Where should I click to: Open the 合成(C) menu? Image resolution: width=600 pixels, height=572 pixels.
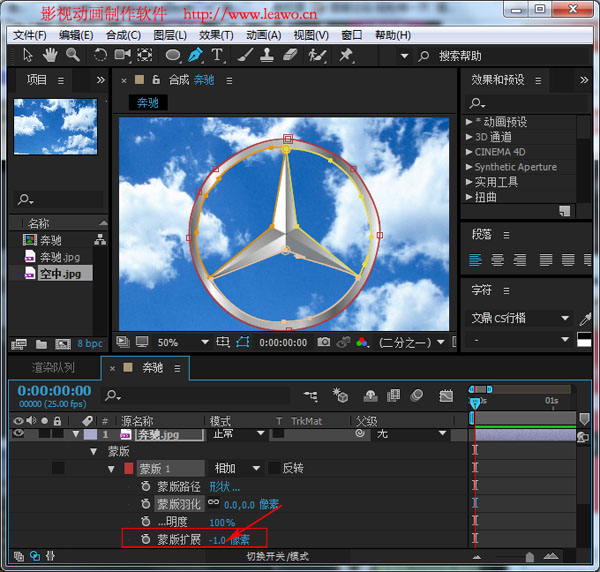click(123, 35)
